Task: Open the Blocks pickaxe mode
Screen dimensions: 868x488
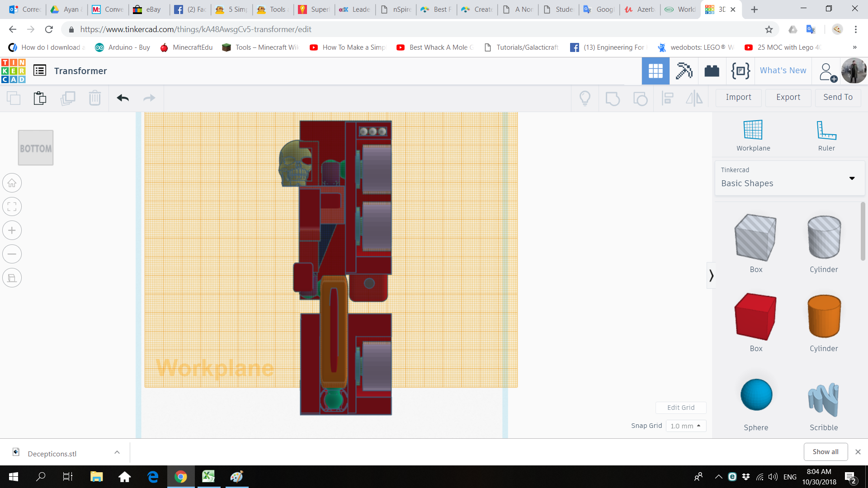Action: [684, 71]
